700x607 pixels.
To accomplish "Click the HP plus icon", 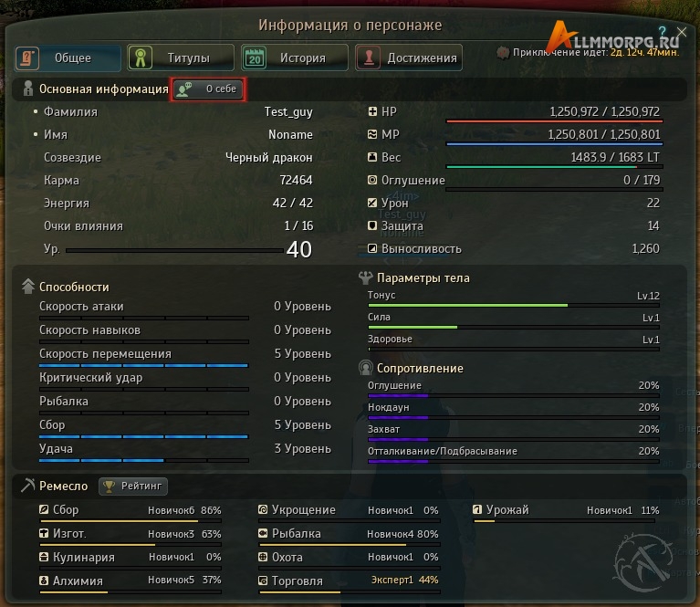I will pos(372,111).
